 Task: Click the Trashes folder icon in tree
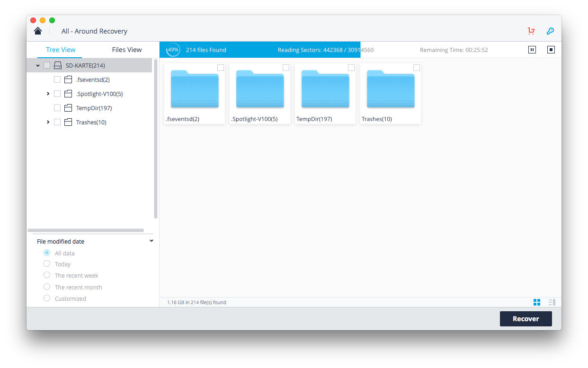click(x=68, y=122)
